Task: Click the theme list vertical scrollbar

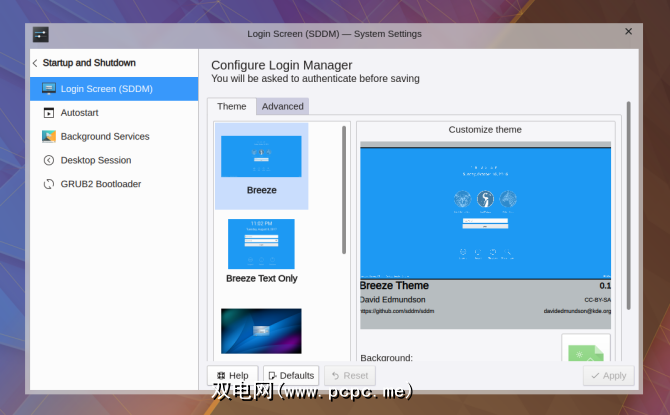Action: pos(345,190)
